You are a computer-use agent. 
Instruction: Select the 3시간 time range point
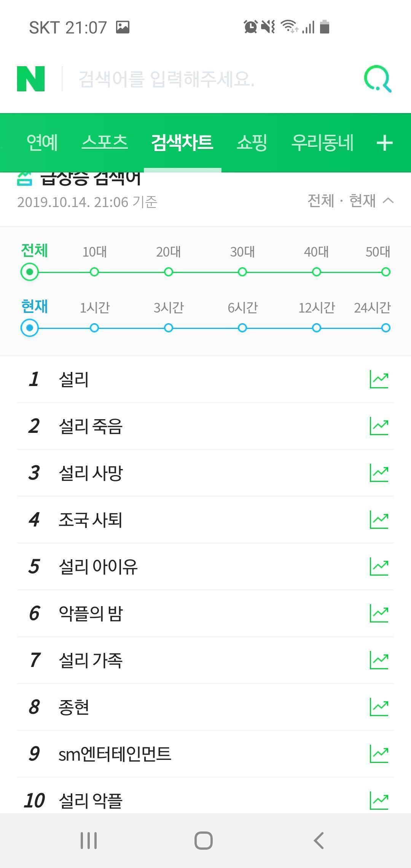(x=169, y=328)
